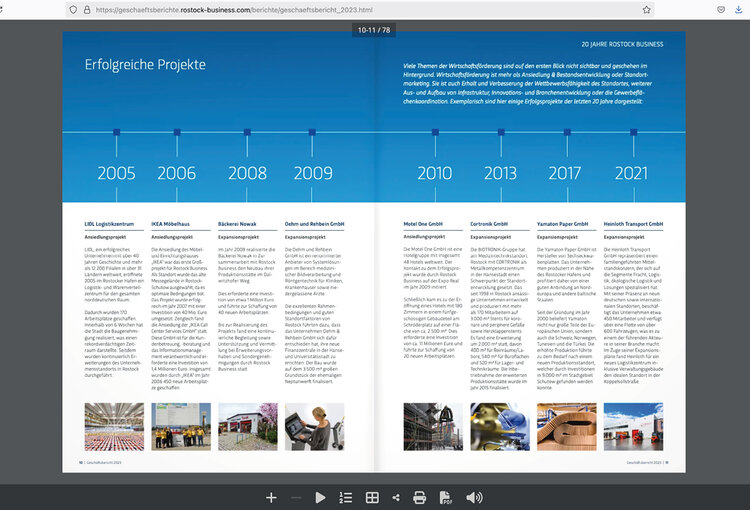Click the year 2006 text
The image size is (750, 510).
[x=176, y=173]
